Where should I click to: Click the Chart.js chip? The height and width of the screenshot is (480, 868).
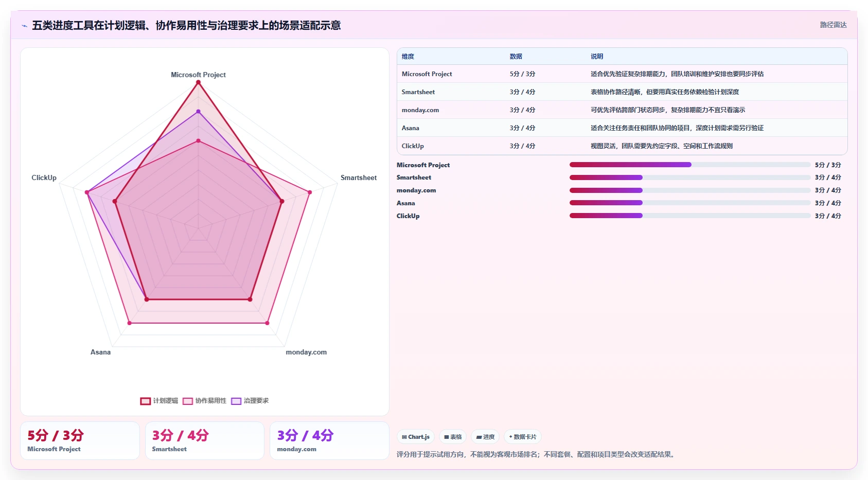416,437
